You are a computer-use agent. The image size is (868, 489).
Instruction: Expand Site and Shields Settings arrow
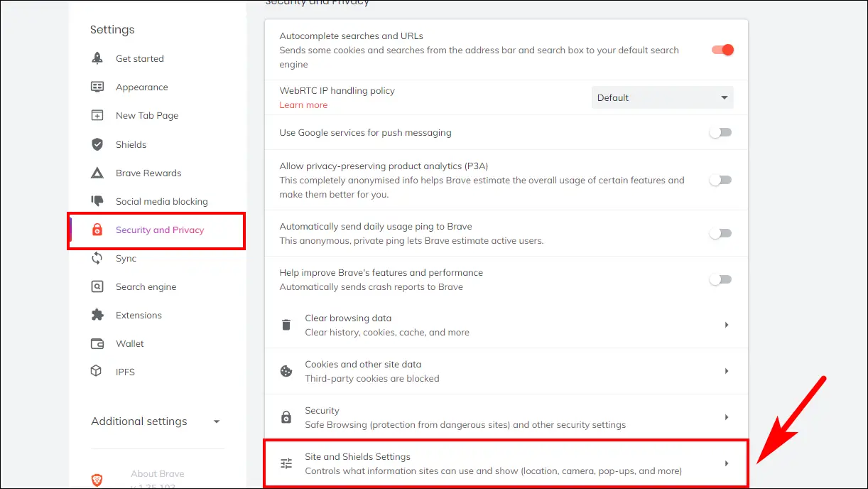click(x=726, y=463)
